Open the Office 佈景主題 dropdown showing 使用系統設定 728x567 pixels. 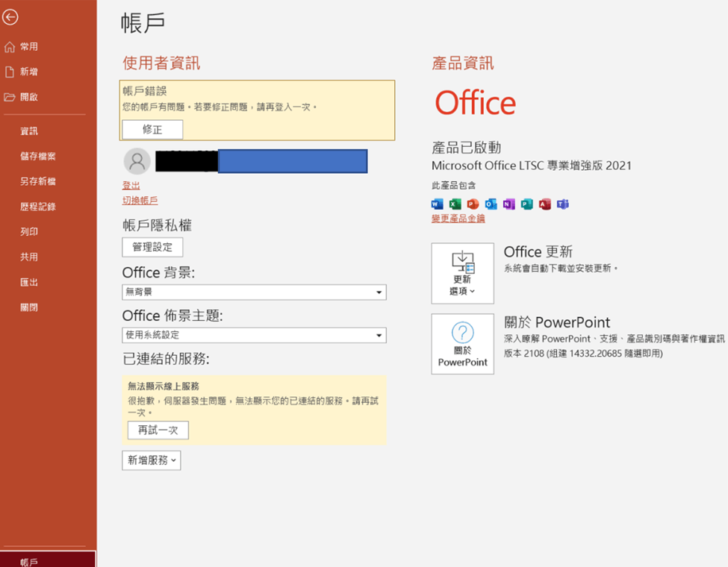click(x=254, y=335)
